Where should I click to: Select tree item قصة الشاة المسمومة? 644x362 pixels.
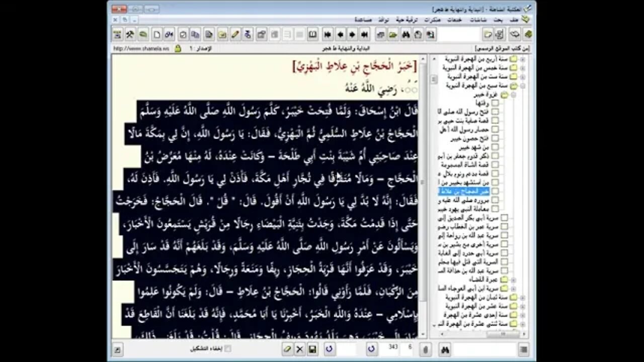pyautogui.click(x=465, y=164)
